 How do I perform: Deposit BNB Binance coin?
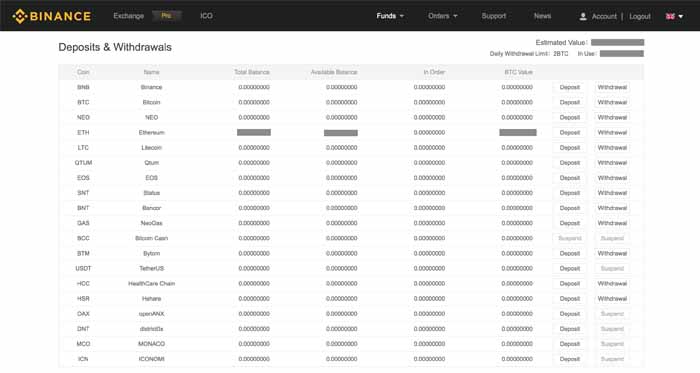point(570,87)
